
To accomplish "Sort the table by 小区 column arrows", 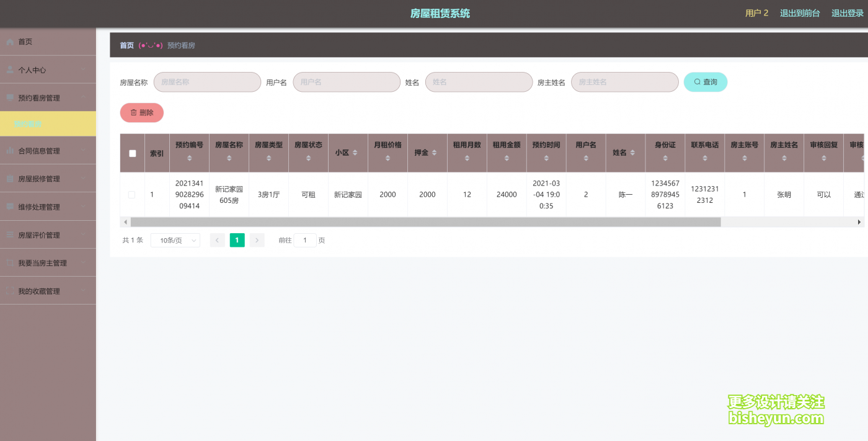I will click(355, 153).
